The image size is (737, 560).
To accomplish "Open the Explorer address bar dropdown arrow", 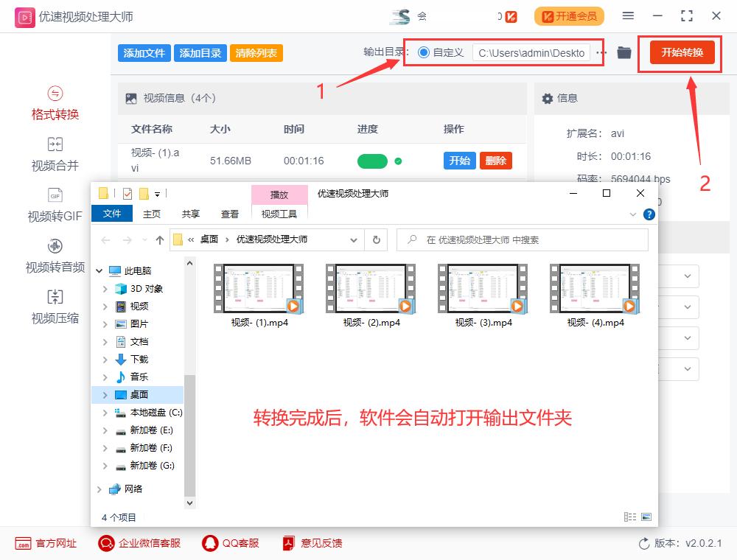I will (x=353, y=239).
